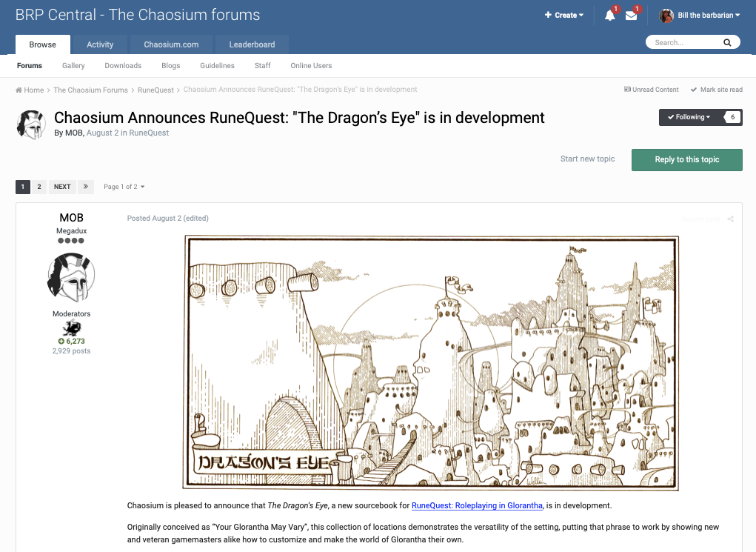Select Gallery in the submenu

coord(73,66)
